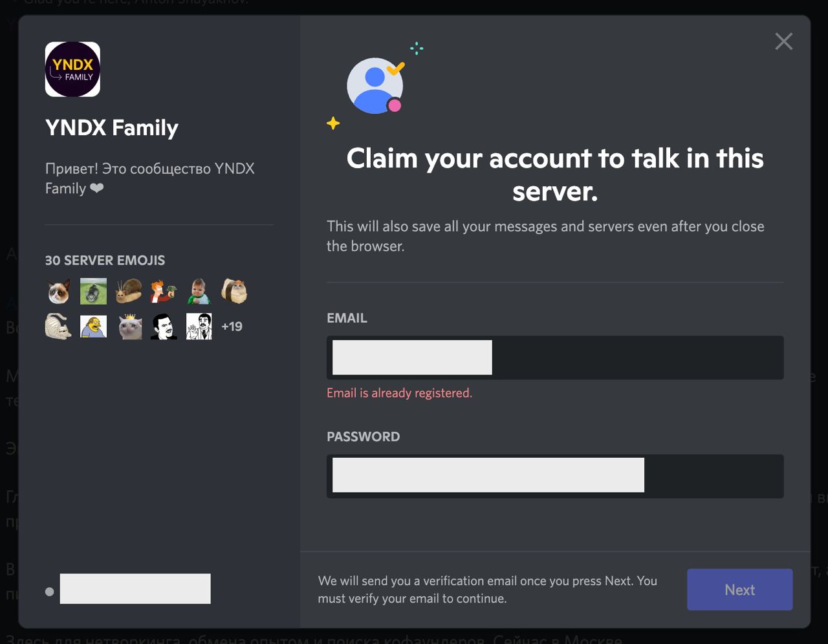Pick the cat on green grass emoji
This screenshot has width=828, height=644.
coord(93,292)
